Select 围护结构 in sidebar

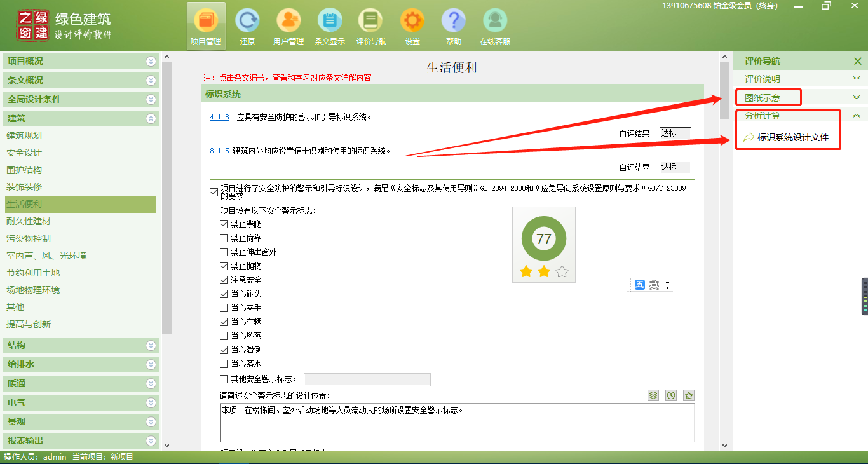click(x=24, y=170)
